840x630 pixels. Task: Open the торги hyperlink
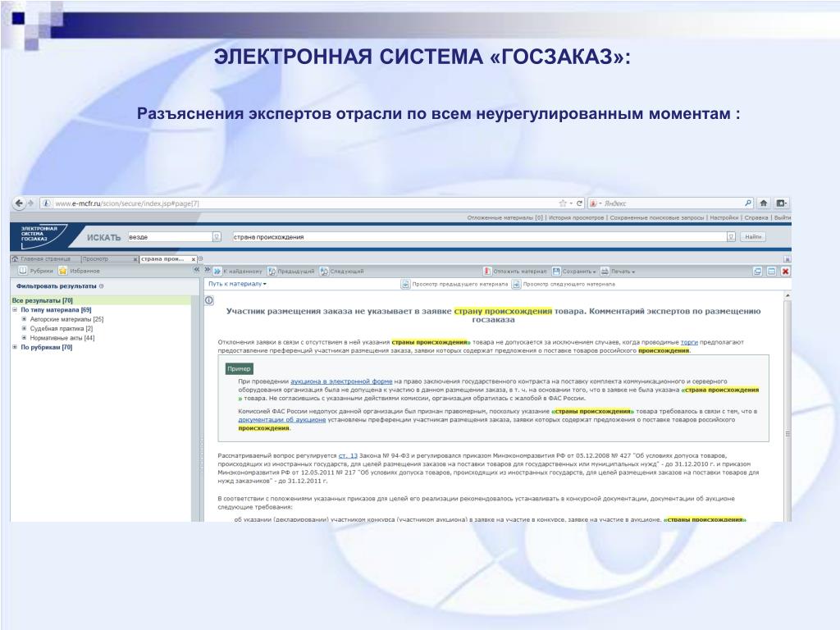point(689,342)
